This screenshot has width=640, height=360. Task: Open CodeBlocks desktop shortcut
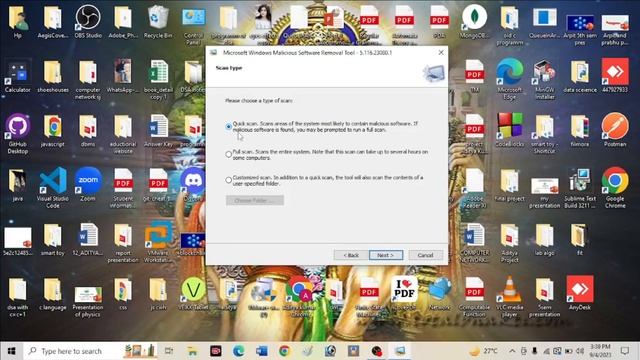(509, 130)
